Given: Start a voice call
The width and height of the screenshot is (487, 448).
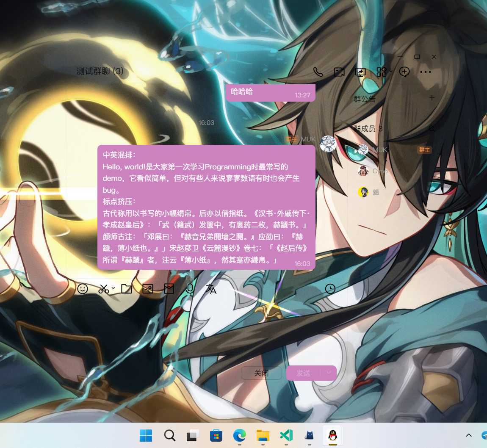Looking at the screenshot, I should click(x=318, y=72).
